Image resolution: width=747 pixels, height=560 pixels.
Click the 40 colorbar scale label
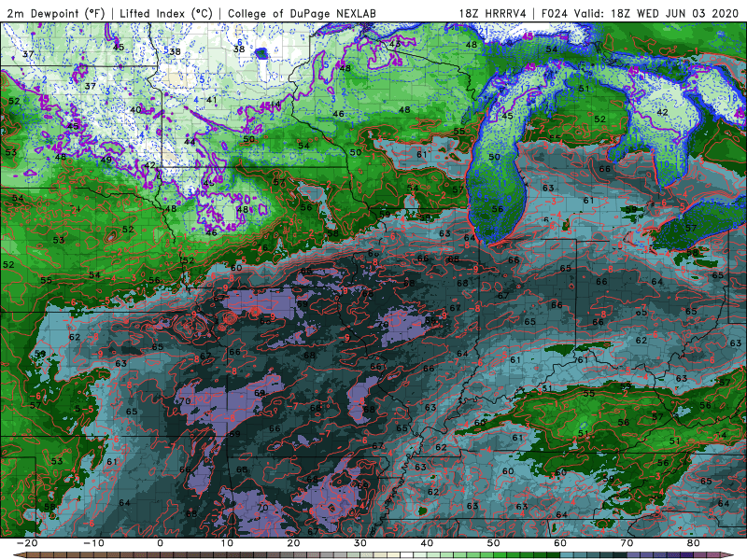click(427, 543)
